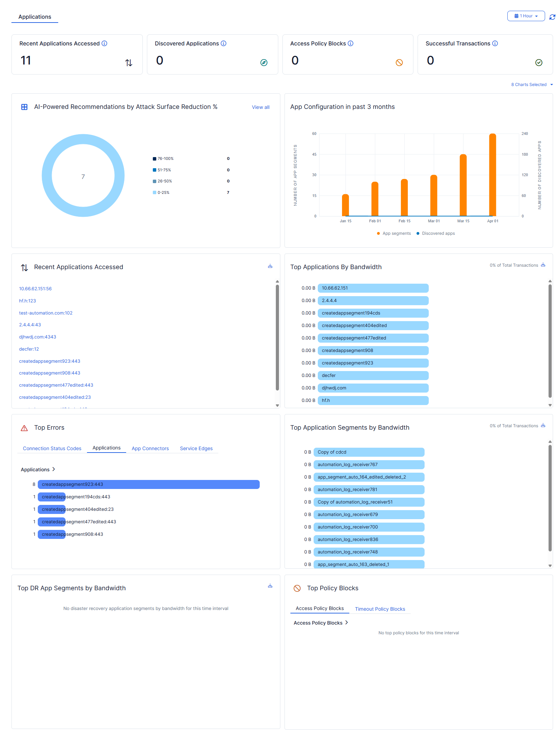Click the automation_log_receiver836 segment bar

point(369,540)
